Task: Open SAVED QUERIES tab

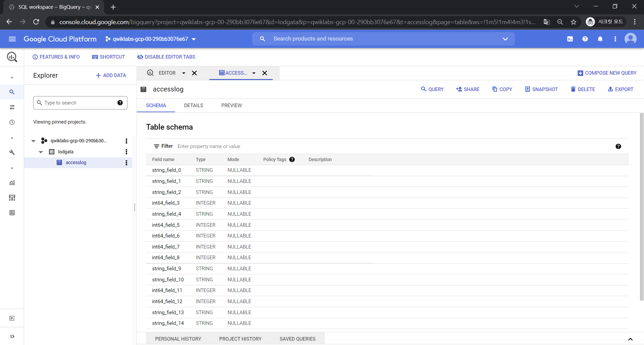Action: pyautogui.click(x=298, y=339)
